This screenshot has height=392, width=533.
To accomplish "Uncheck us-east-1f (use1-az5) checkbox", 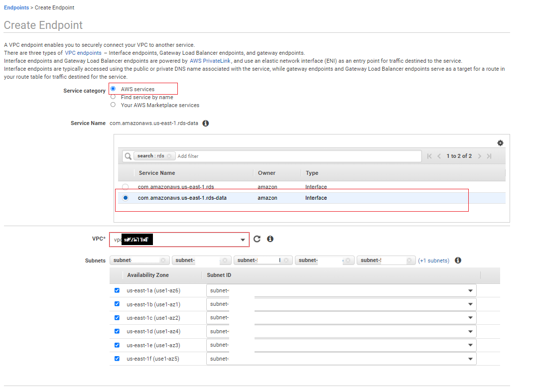I will 117,359.
